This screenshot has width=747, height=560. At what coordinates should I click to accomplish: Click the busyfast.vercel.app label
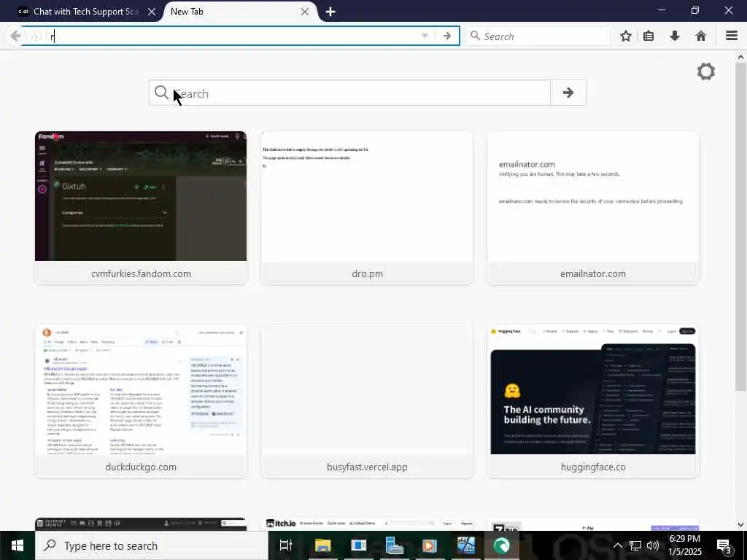pyautogui.click(x=367, y=467)
